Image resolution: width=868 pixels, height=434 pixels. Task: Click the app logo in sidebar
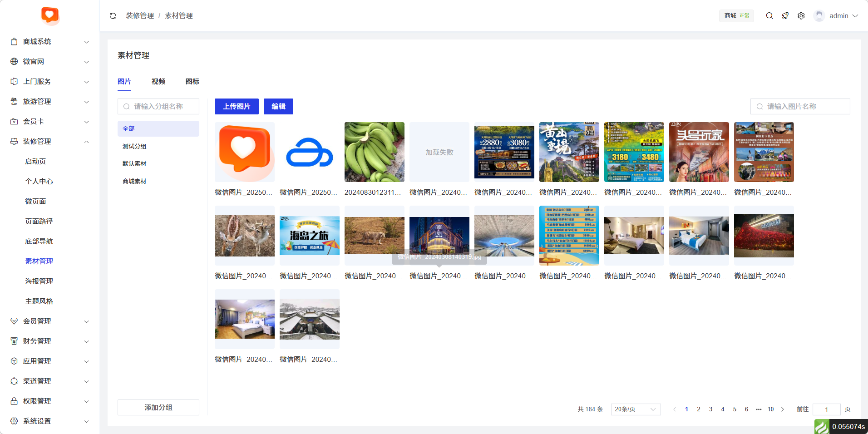click(x=50, y=15)
